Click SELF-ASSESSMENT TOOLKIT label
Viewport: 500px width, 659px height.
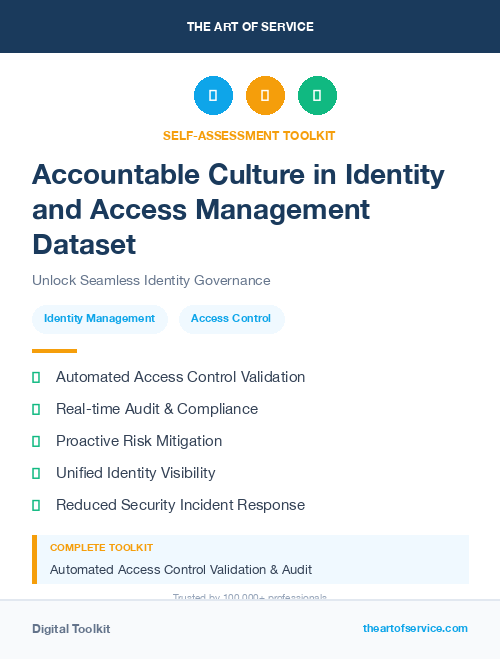coord(249,136)
